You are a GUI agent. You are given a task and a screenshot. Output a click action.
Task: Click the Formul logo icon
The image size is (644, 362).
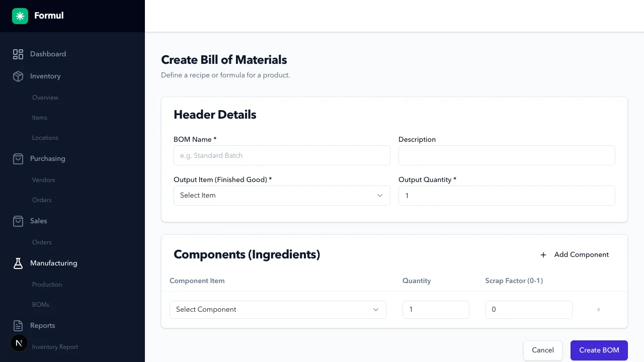click(20, 16)
